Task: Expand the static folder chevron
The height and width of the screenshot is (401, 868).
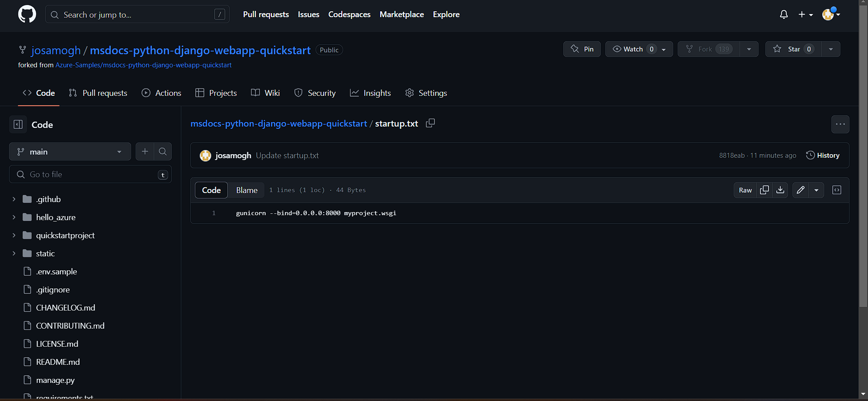Action: point(14,253)
